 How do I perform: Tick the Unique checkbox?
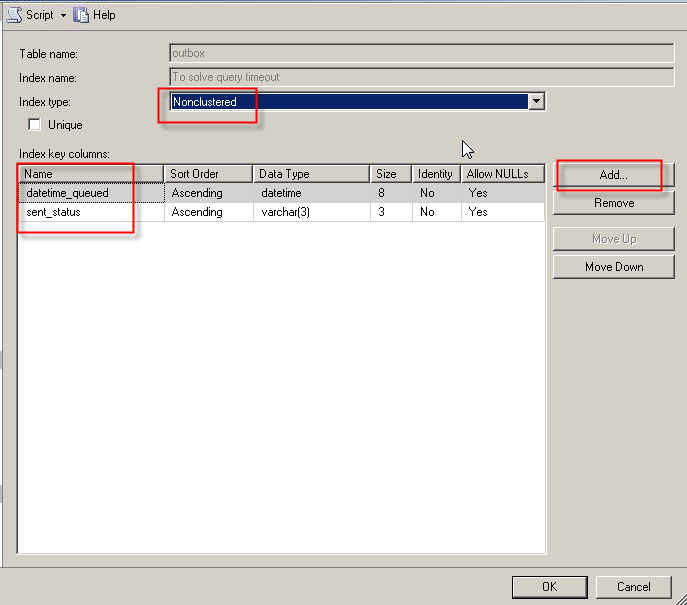point(34,125)
